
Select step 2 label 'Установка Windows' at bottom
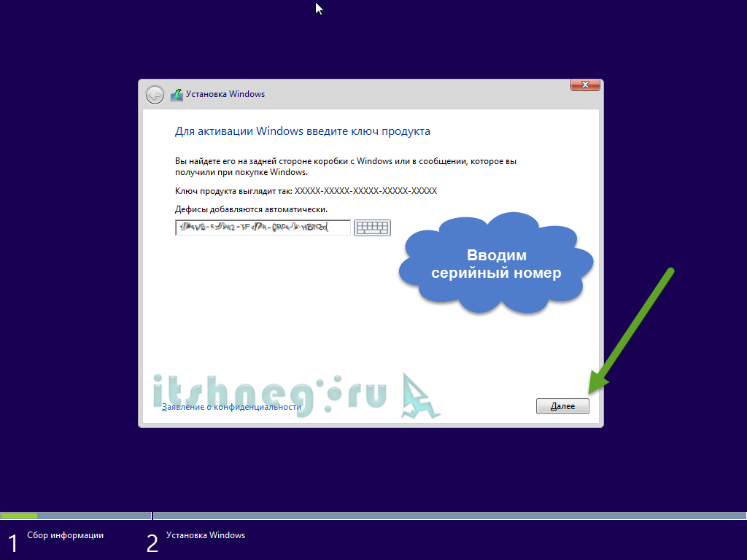[206, 535]
